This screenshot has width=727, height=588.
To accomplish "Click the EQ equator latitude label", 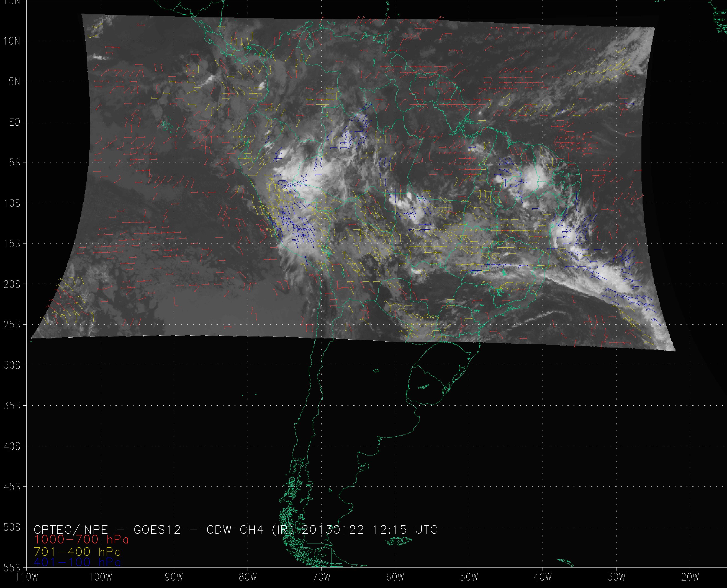I will pyautogui.click(x=15, y=122).
